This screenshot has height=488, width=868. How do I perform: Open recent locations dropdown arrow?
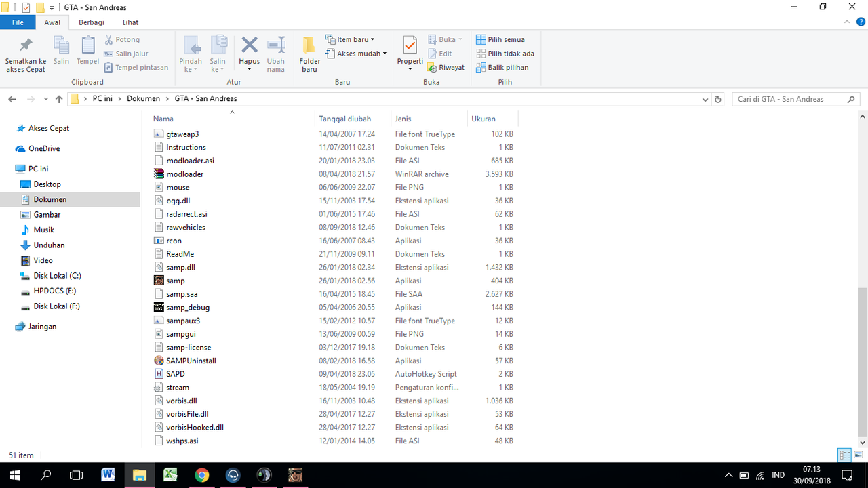pyautogui.click(x=46, y=99)
